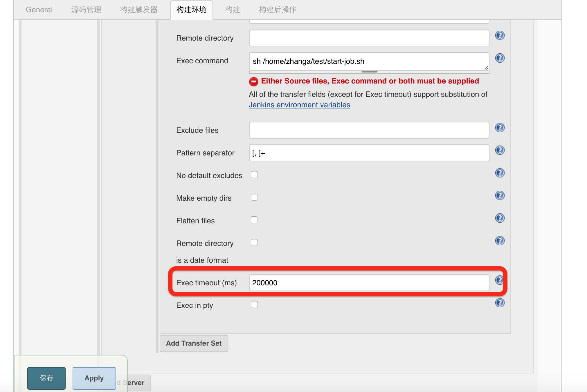The image size is (587, 392).
Task: Toggle Make empty dirs checkbox
Action: [x=255, y=197]
